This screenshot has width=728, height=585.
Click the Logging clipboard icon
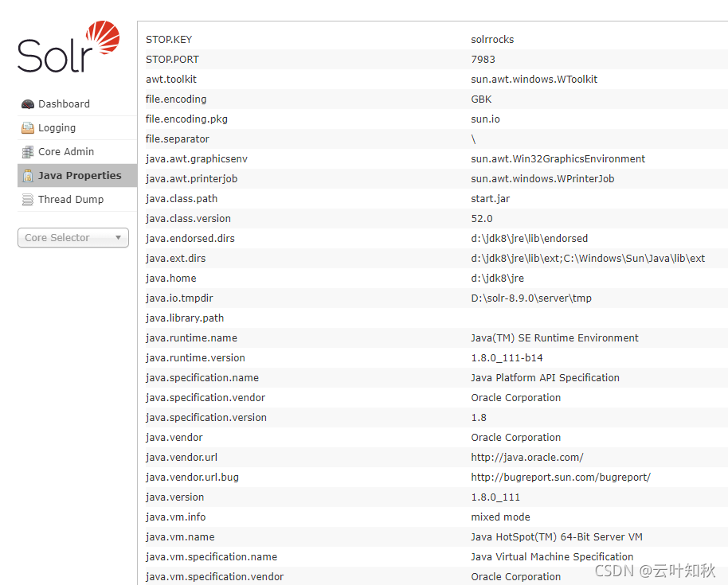(x=28, y=128)
